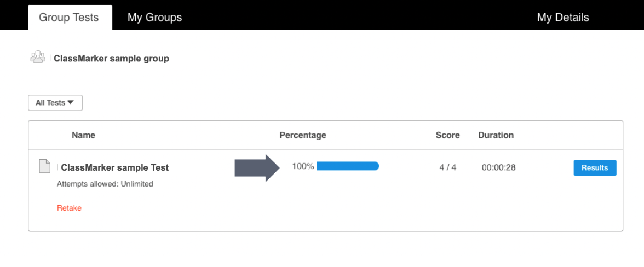View test results with the Results button
This screenshot has height=267, width=644.
pos(595,168)
